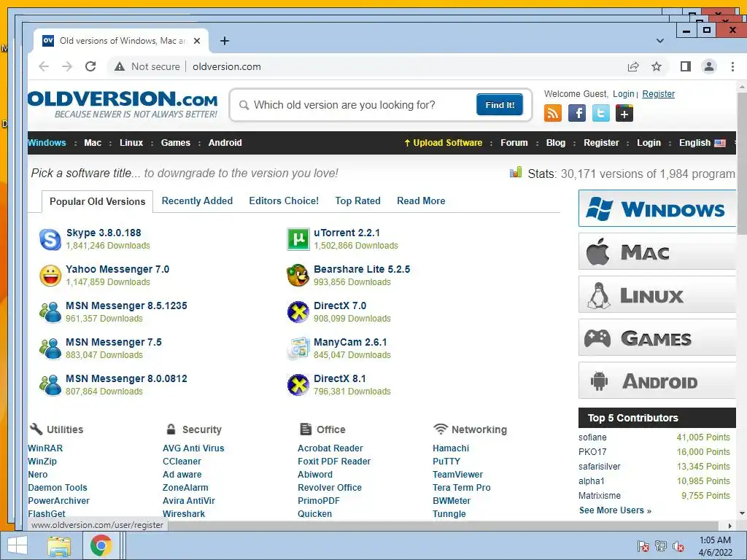Click the OLDVERSION.COM logo
The image size is (747, 560).
click(123, 105)
